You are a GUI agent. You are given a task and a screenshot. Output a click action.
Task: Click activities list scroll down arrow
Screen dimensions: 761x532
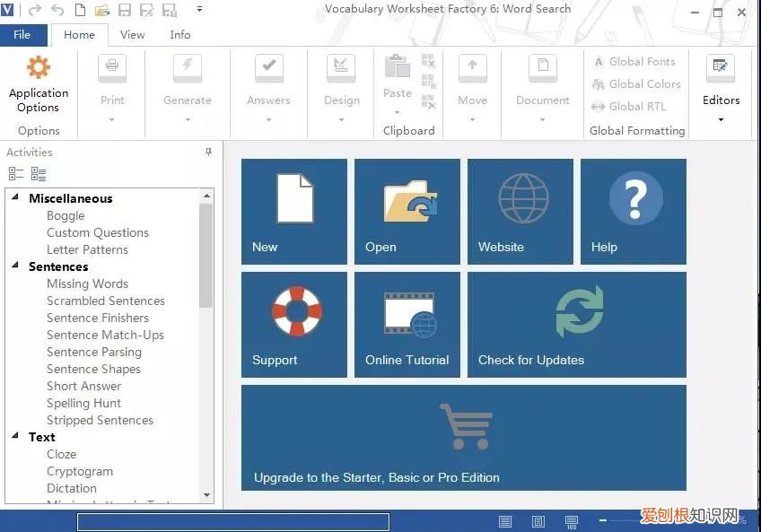pos(206,495)
